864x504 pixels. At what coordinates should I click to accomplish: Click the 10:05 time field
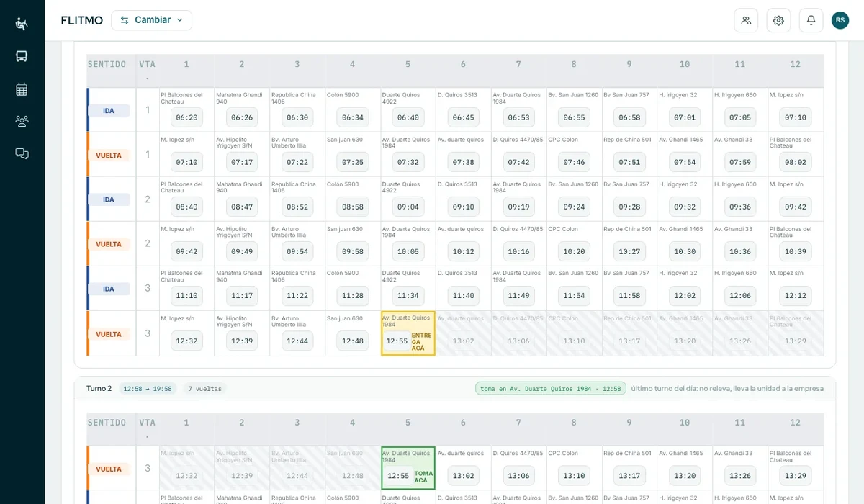pyautogui.click(x=408, y=251)
